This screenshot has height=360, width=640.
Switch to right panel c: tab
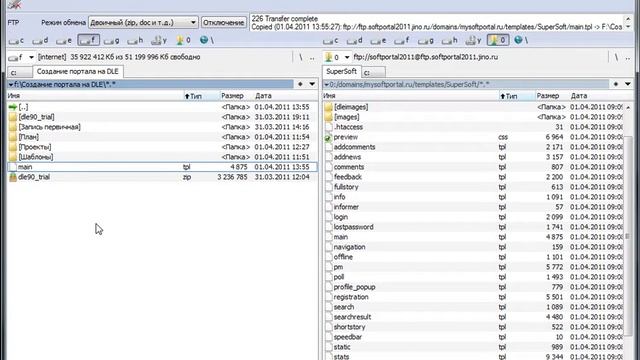click(373, 72)
